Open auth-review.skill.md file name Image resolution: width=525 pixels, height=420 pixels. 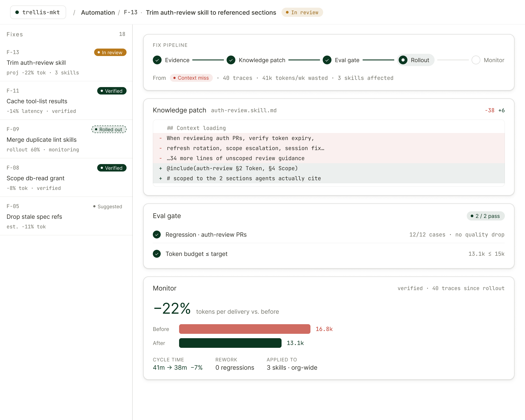coord(244,110)
